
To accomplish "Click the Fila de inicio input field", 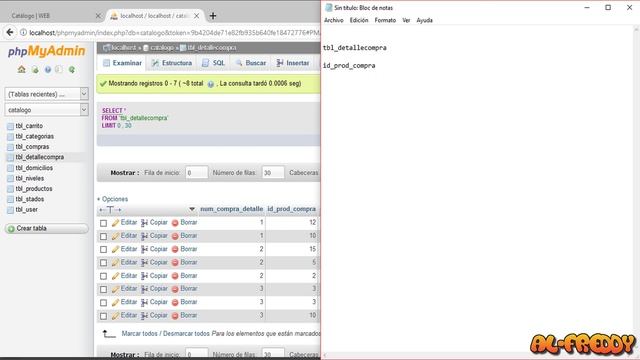I will [x=196, y=173].
